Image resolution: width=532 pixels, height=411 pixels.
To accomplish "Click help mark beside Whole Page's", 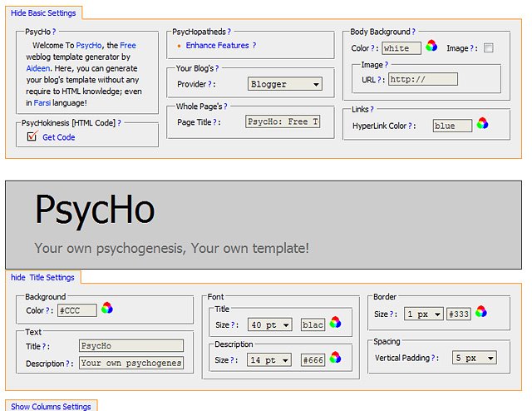I will pos(225,106).
